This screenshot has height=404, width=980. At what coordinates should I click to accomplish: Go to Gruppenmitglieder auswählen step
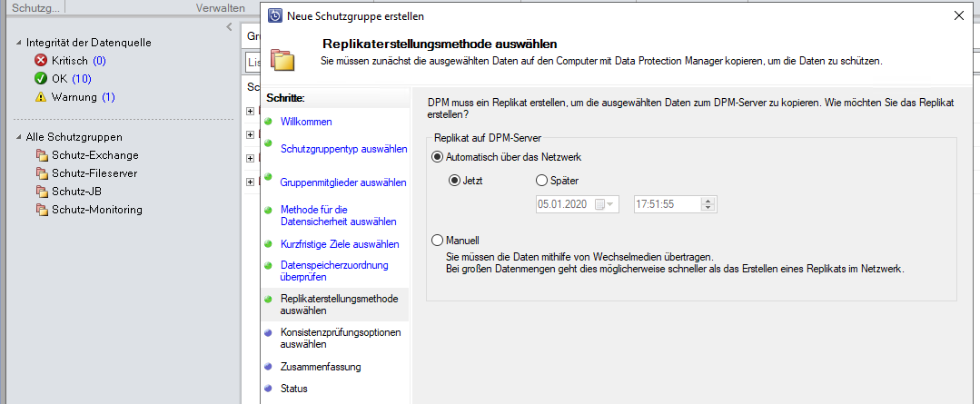point(343,182)
